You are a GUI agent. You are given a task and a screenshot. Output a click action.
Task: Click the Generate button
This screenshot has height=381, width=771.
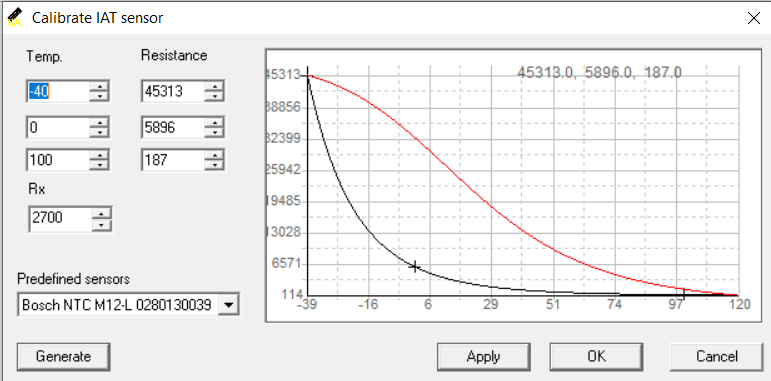[x=63, y=356]
